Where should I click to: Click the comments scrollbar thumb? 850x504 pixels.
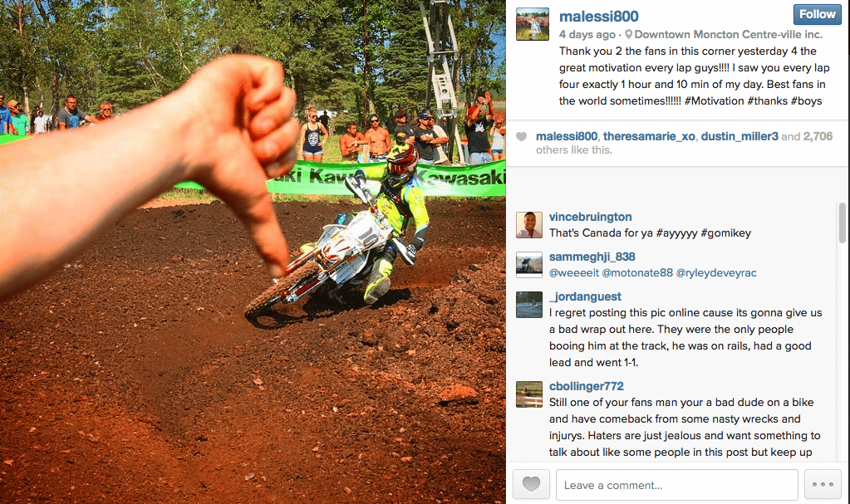click(842, 223)
